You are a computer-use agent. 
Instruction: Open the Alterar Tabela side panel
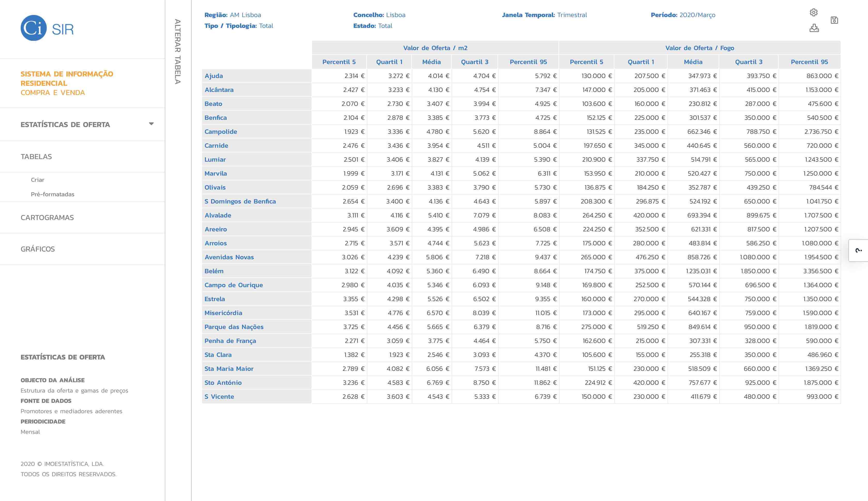[177, 52]
